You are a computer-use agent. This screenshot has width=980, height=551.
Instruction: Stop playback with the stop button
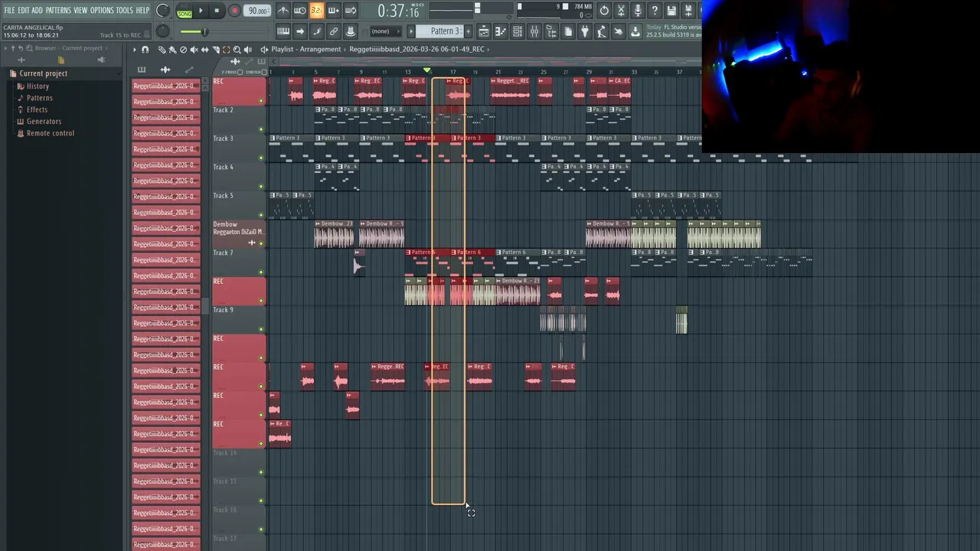[x=217, y=11]
